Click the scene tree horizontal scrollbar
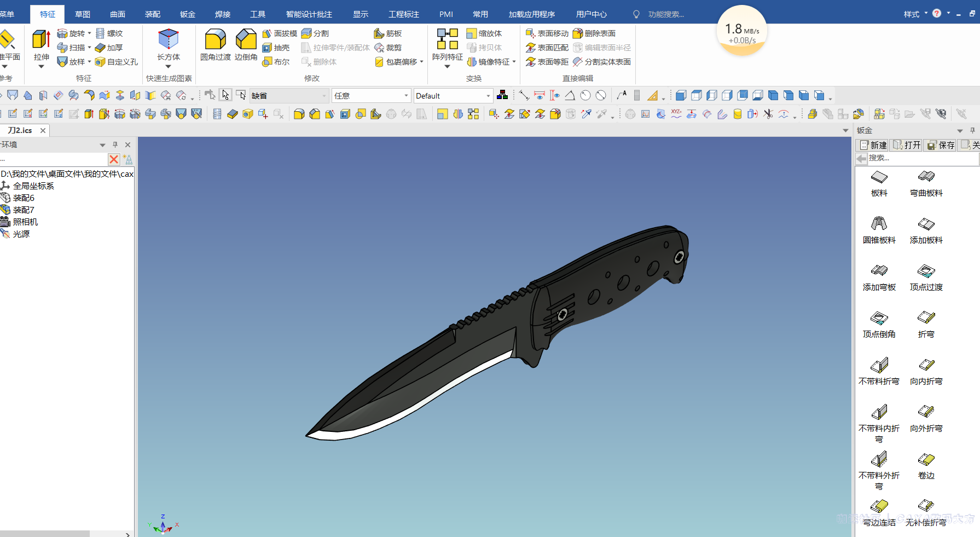This screenshot has height=537, width=980. tap(45, 534)
